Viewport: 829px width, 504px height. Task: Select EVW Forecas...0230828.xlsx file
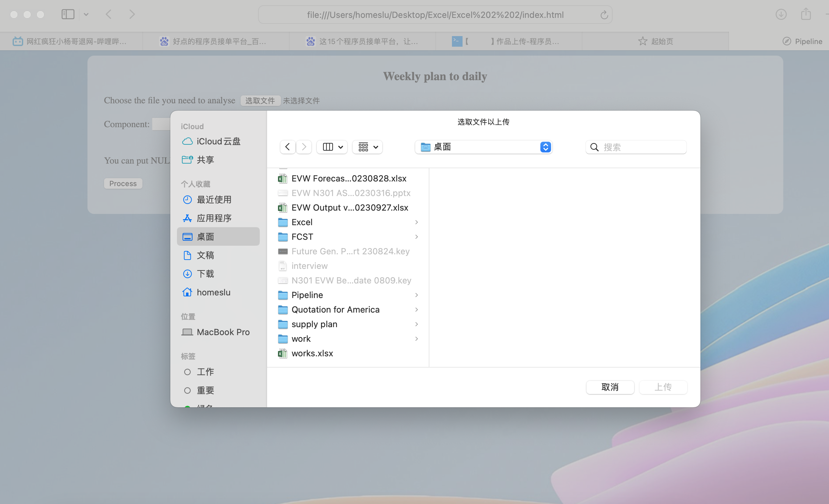[x=348, y=178]
